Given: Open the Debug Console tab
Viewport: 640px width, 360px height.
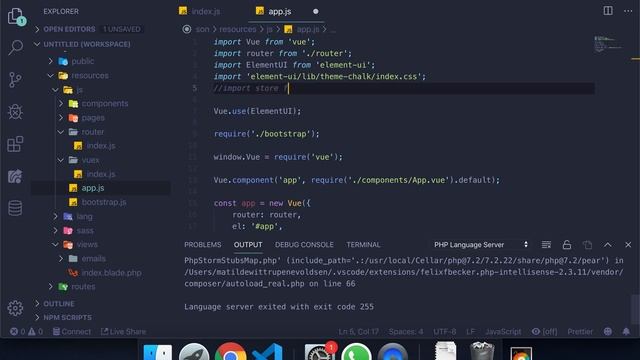Looking at the screenshot, I should point(304,244).
